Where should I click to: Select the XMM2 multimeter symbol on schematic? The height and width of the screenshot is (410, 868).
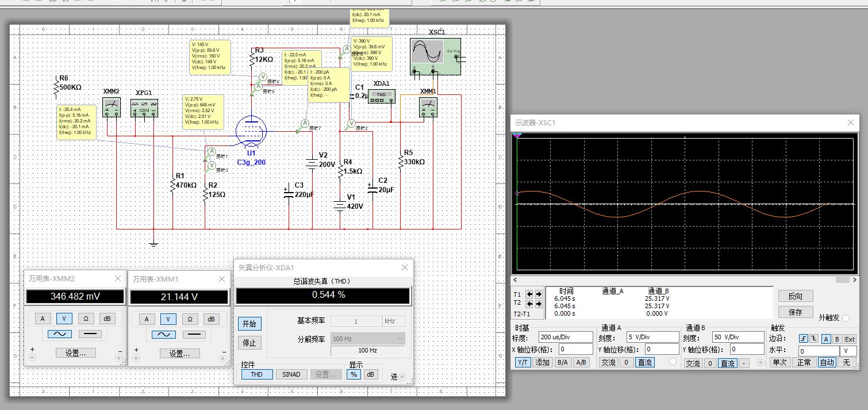coord(112,108)
